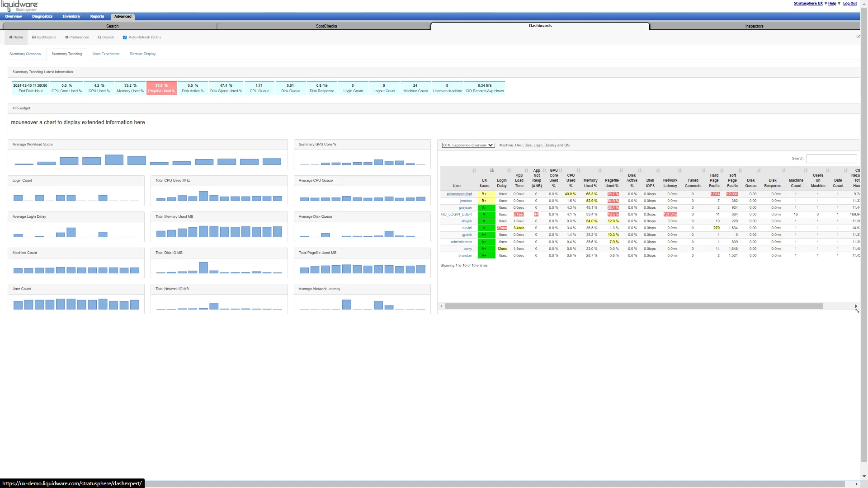Click the table scrollbar right arrow
The width and height of the screenshot is (868, 488).
856,306
